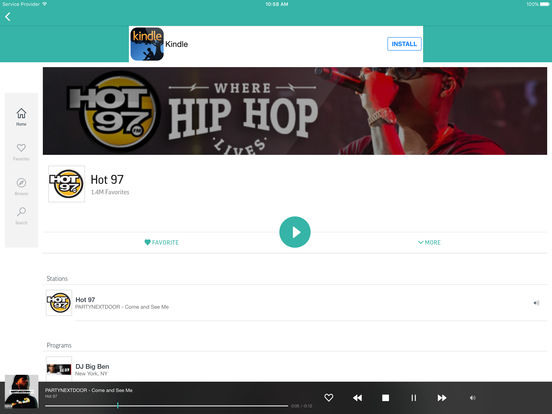Viewport: 552px width, 414px height.
Task: Rewind the stream in the player bar
Action: (357, 398)
